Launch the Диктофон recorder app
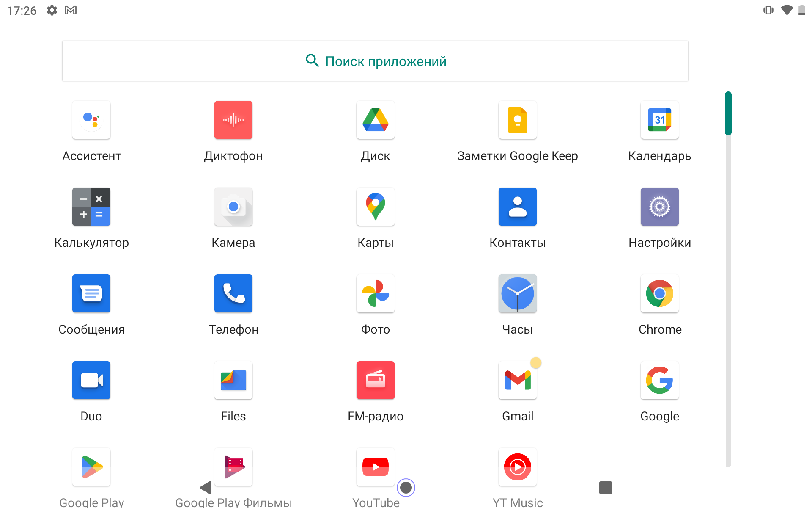812x508 pixels. click(x=233, y=120)
